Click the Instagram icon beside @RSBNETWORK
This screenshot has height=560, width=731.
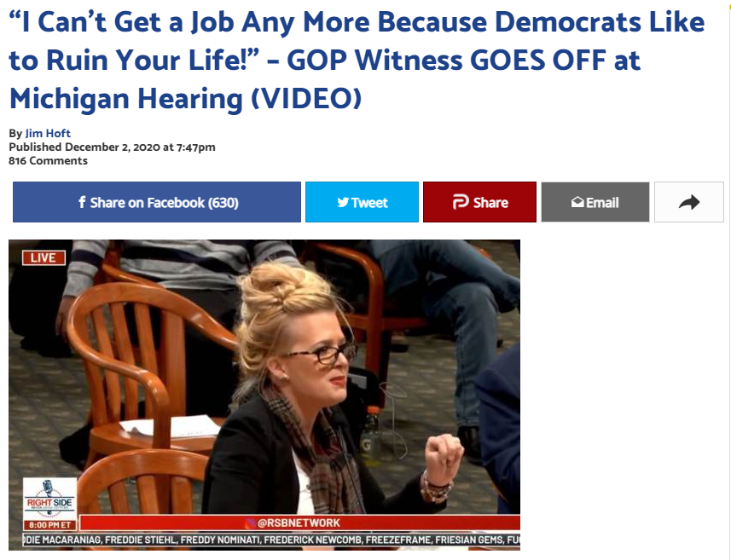(x=252, y=522)
